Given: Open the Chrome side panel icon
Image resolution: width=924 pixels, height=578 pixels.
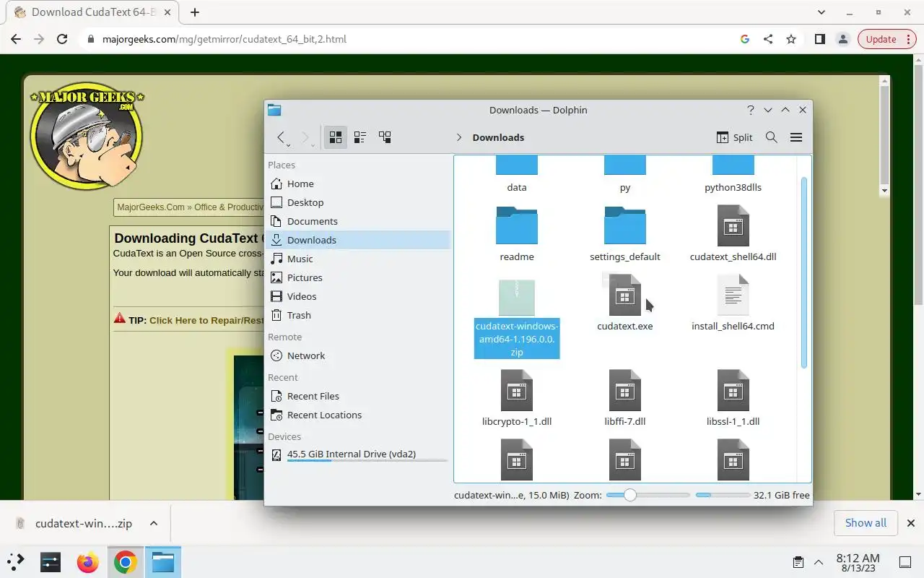Looking at the screenshot, I should tap(819, 39).
